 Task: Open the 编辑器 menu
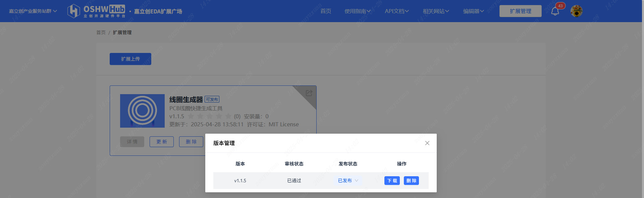[x=473, y=11]
